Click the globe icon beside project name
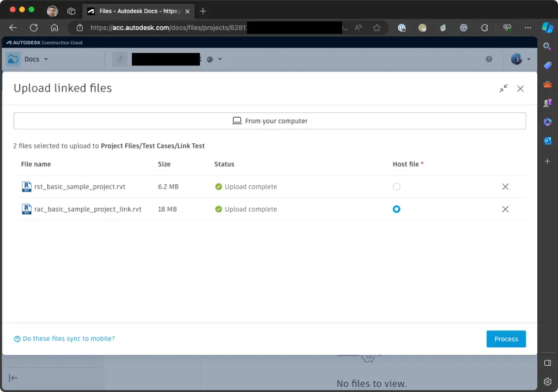Viewport: 558px width, 392px height. [x=210, y=59]
